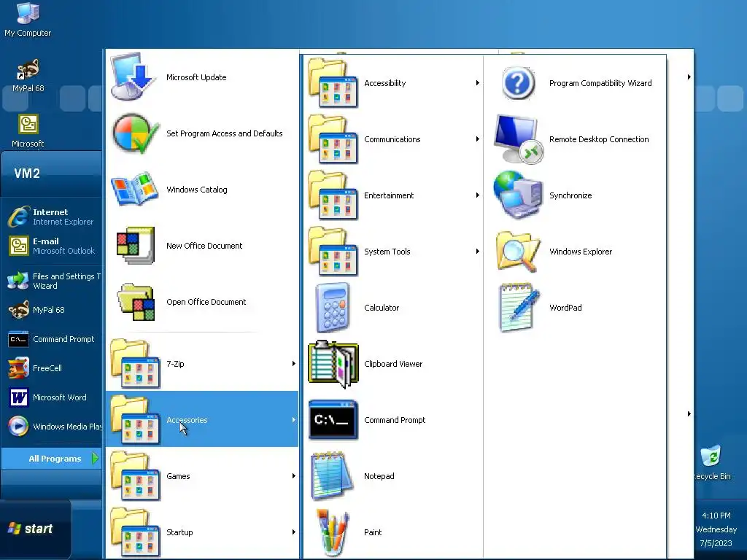Click the Synchronize icon
Screen dimensions: 747x560
[x=518, y=195]
